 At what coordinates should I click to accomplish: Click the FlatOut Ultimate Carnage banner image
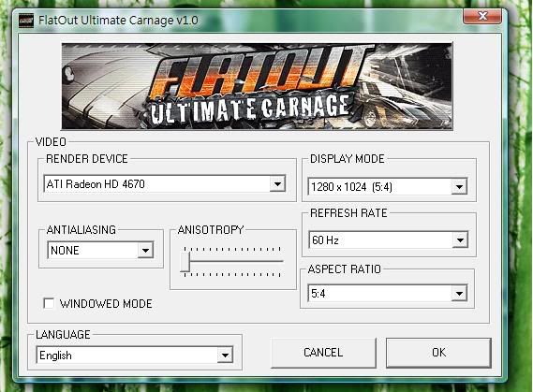point(257,86)
